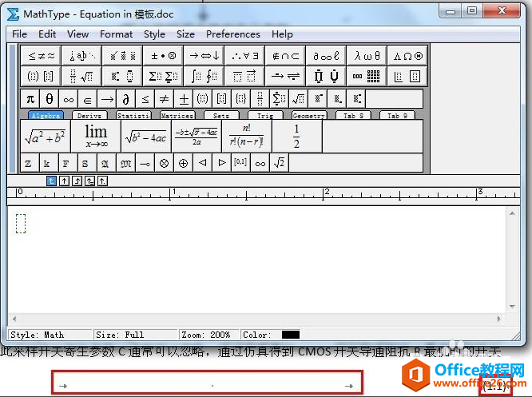Open the Size menu
The height and width of the screenshot is (397, 532).
click(x=185, y=34)
